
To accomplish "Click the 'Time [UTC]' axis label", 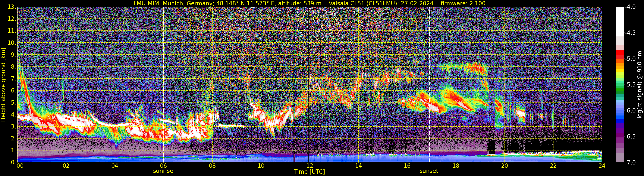I will (x=310, y=172).
